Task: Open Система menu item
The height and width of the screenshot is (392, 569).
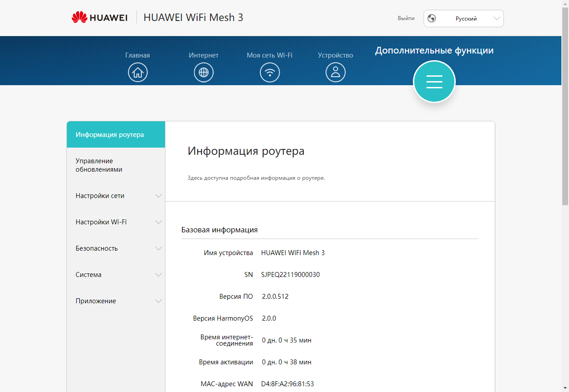Action: click(x=116, y=275)
